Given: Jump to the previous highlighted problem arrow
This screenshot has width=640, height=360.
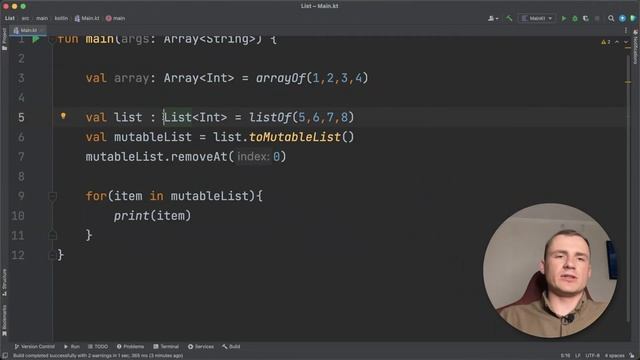Looking at the screenshot, I should tap(617, 42).
